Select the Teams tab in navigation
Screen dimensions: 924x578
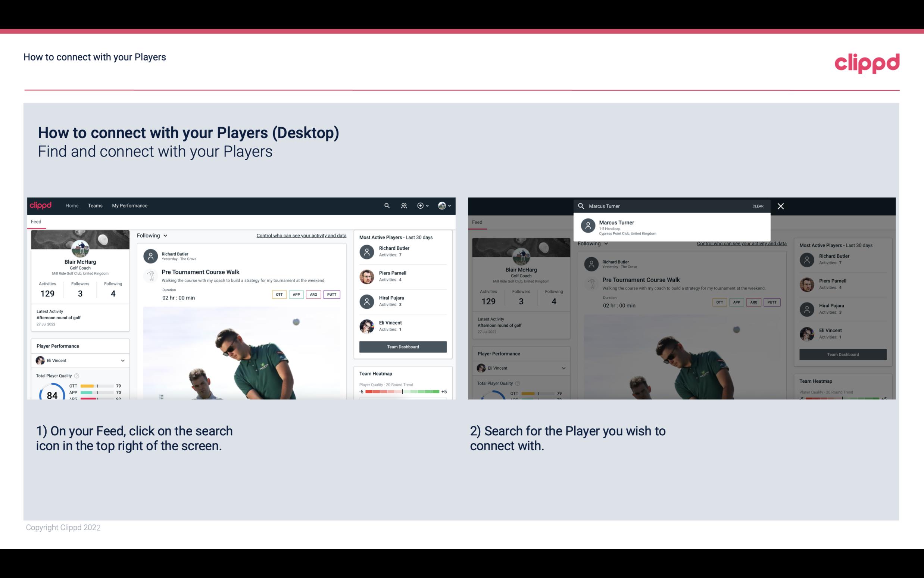point(95,206)
